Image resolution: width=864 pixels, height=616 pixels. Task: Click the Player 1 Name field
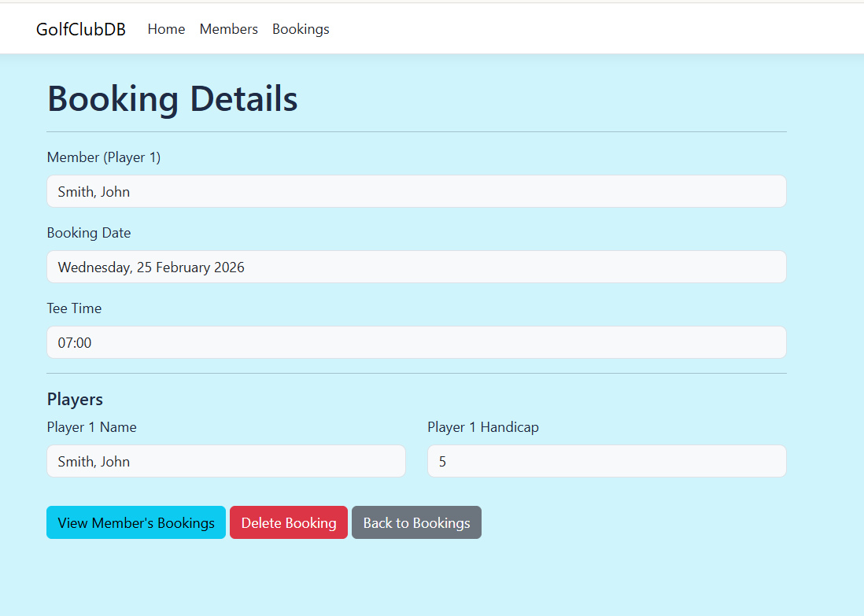pos(226,461)
